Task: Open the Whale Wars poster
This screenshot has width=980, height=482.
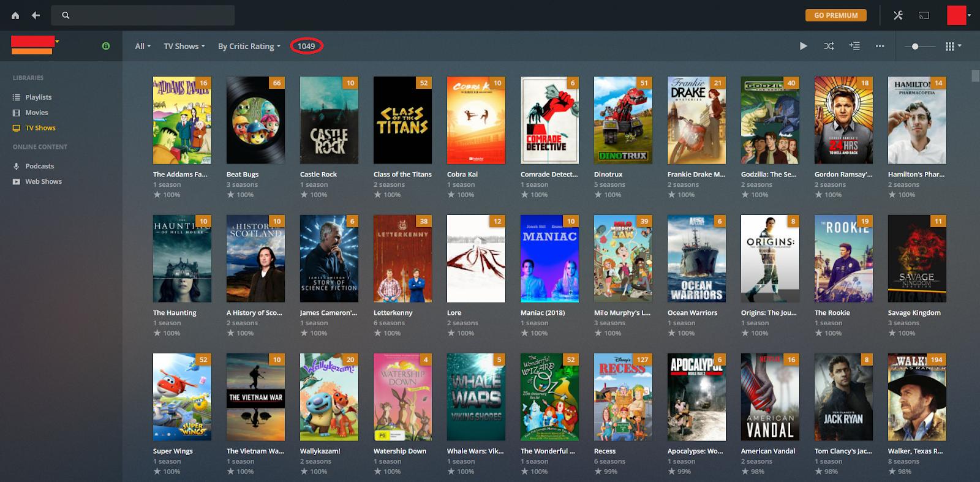Action: click(476, 397)
